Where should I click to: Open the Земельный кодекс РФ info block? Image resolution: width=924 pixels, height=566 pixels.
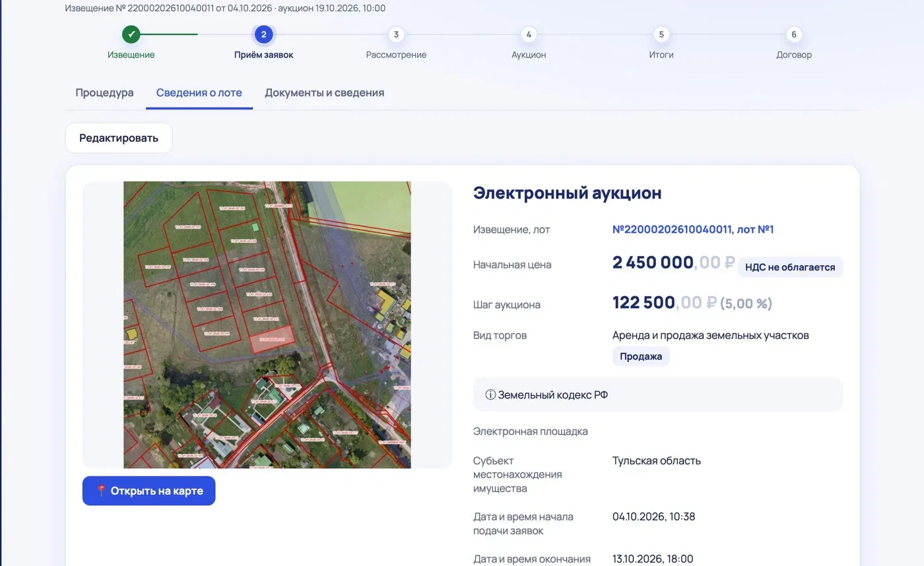tap(658, 394)
